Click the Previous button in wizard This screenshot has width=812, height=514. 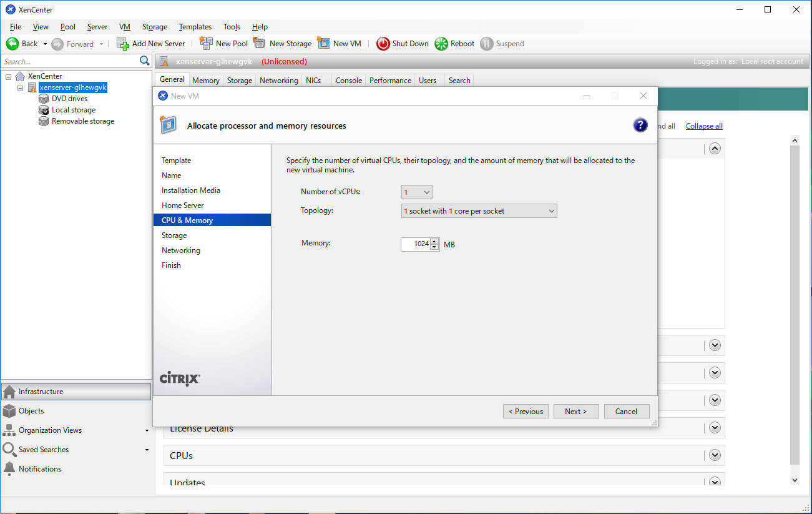[526, 411]
